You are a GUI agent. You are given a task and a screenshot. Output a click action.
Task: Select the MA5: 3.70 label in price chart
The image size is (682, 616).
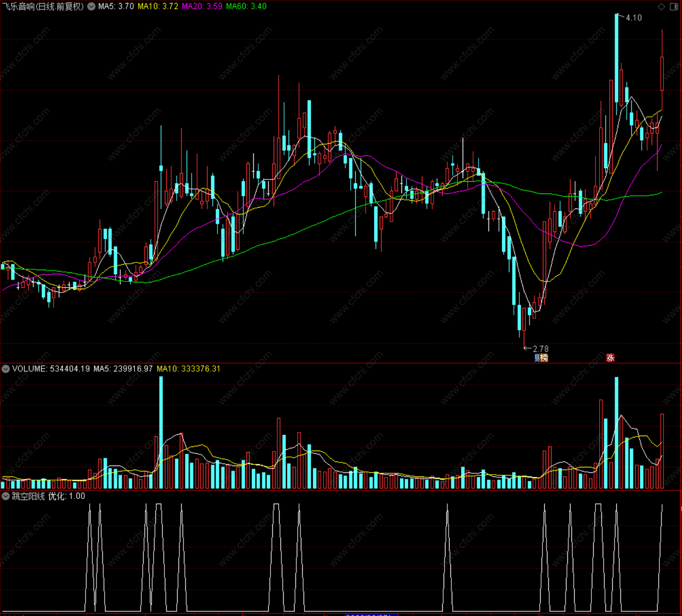116,6
